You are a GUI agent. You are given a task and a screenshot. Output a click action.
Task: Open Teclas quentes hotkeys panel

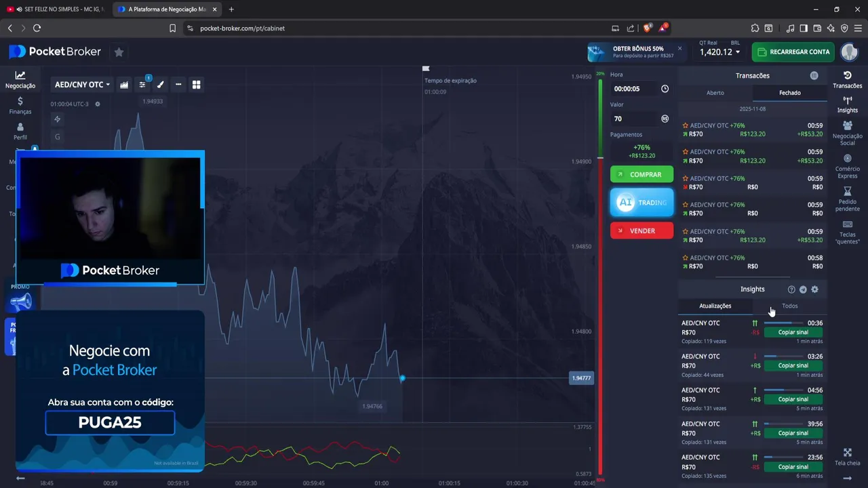(x=847, y=232)
